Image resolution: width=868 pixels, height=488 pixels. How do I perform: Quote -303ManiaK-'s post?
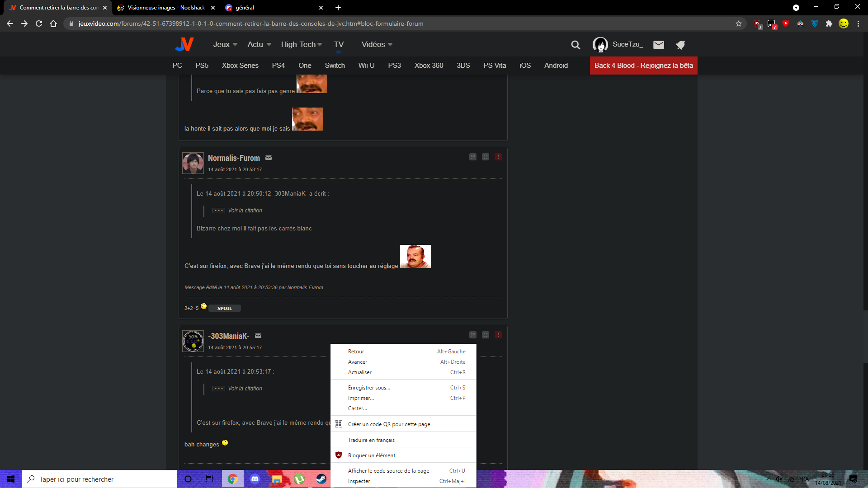tap(473, 335)
